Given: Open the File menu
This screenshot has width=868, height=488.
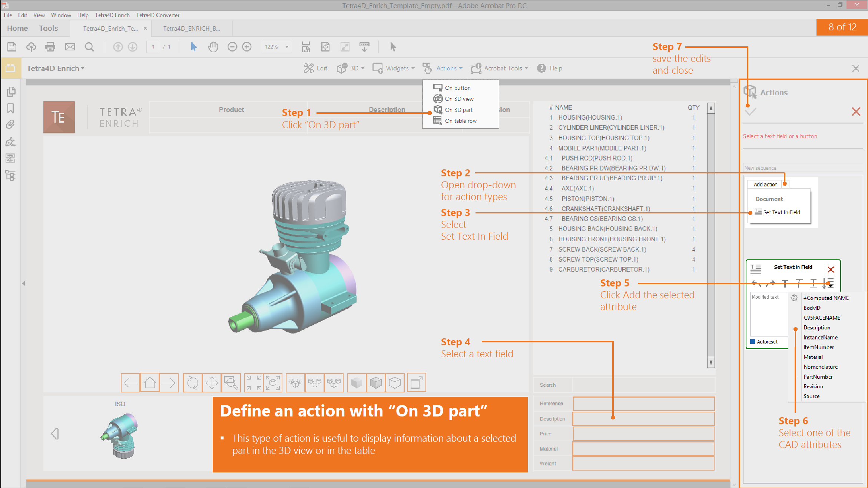Looking at the screenshot, I should click(8, 15).
